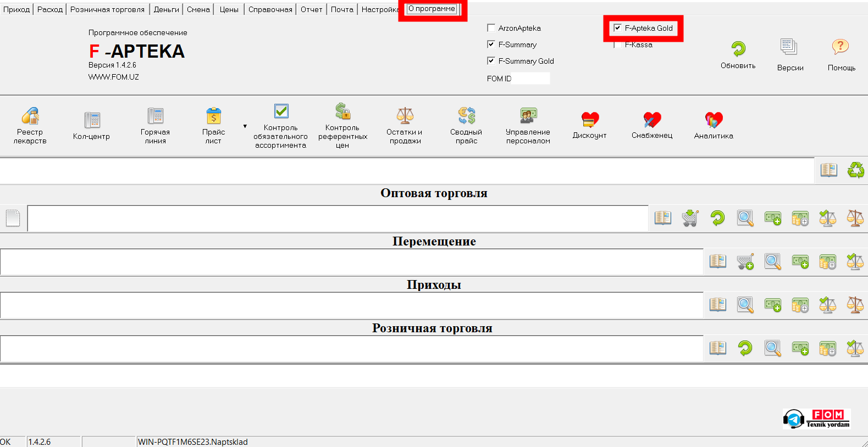The image size is (868, 447).
Task: Open Контроль референтных цен
Action: pos(342,126)
